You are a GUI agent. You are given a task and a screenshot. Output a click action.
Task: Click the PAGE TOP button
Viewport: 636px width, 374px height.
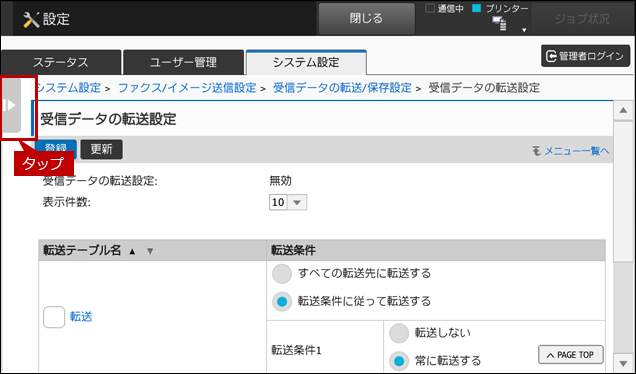tap(571, 355)
